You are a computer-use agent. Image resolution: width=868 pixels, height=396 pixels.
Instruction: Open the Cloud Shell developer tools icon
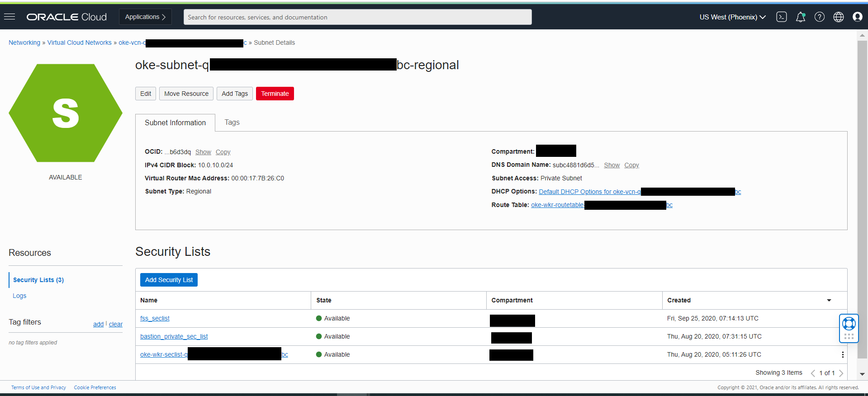point(781,17)
